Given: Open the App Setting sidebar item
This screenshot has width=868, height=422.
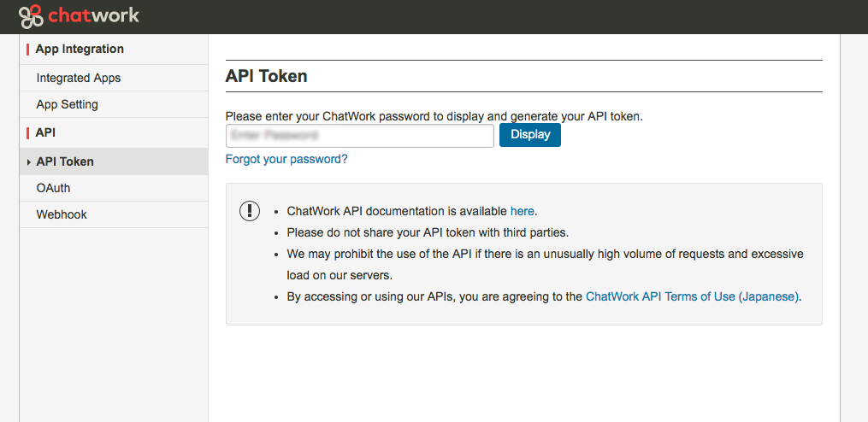Looking at the screenshot, I should point(68,104).
